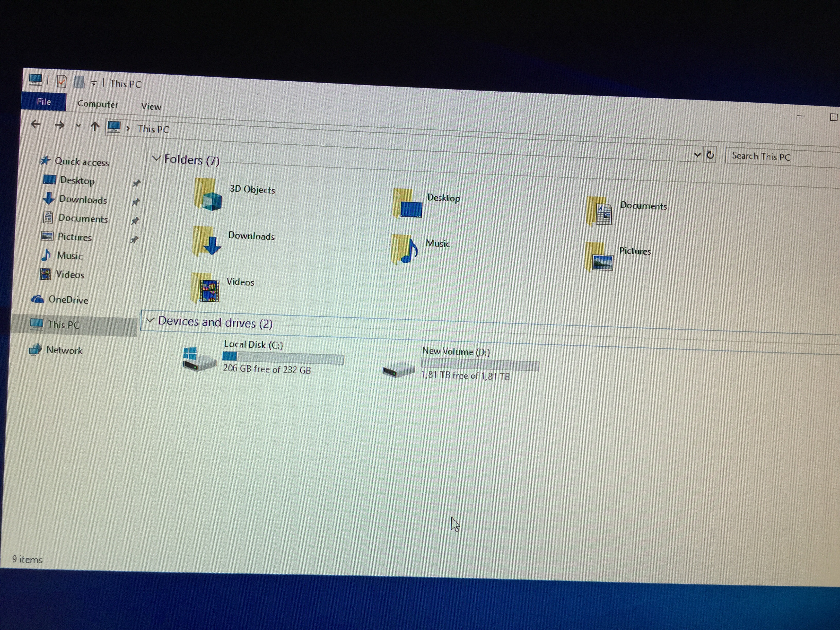Viewport: 840px width, 630px height.
Task: Minimize the This PC window
Action: pos(801,116)
